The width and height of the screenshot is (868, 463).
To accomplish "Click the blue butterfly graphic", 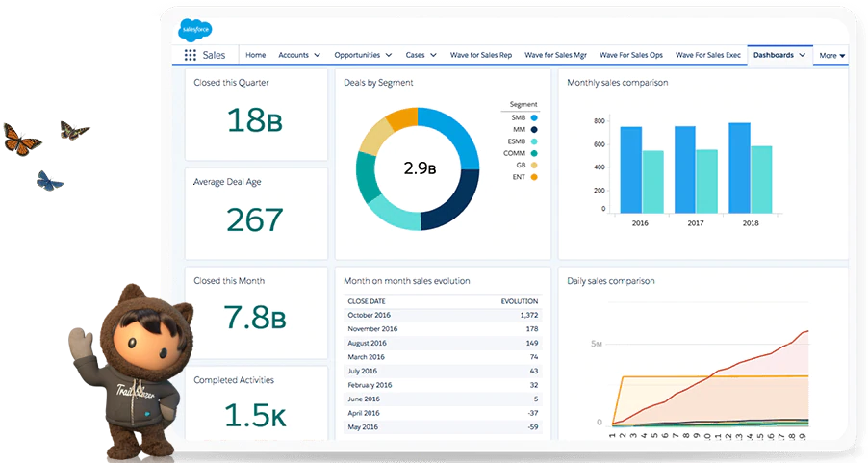I will pyautogui.click(x=49, y=181).
